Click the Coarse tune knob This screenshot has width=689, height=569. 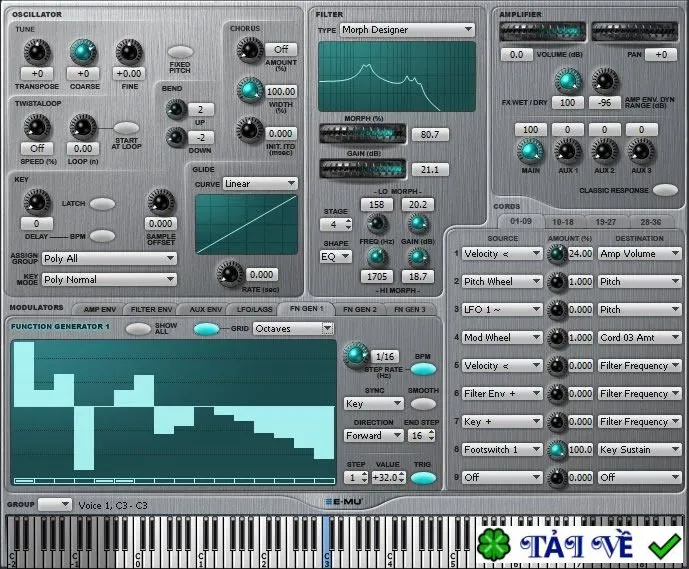(83, 52)
